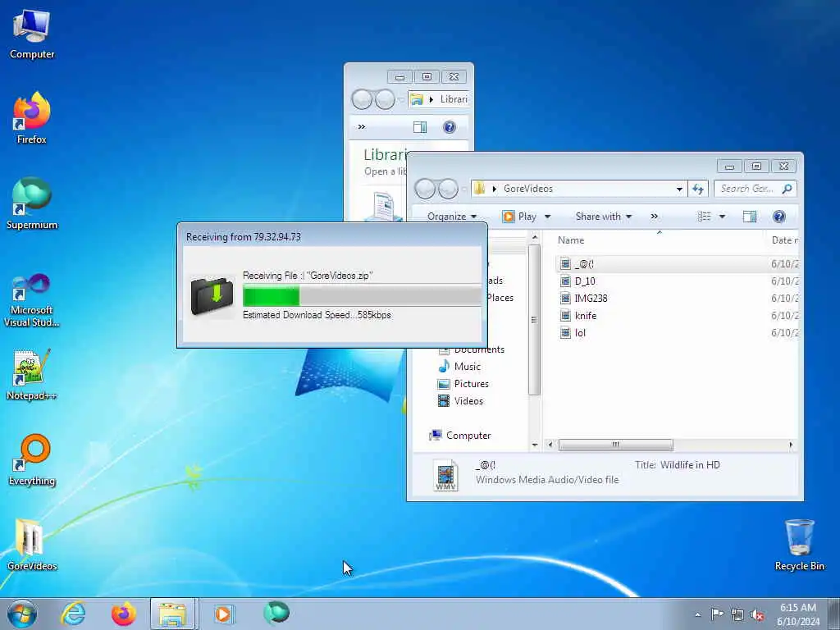Screen dimensions: 840x630
Task: Toggle the preview pane in Libraries window
Action: tap(419, 127)
